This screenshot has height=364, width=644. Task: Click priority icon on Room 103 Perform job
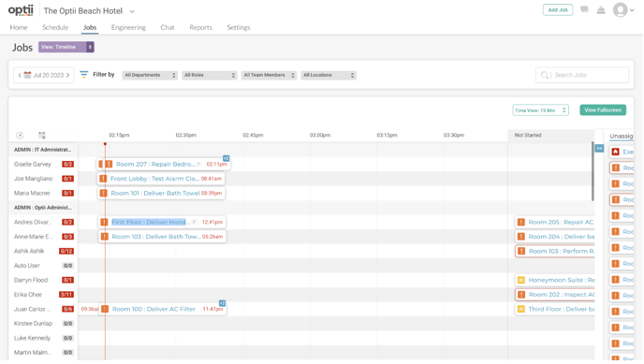[x=521, y=251]
